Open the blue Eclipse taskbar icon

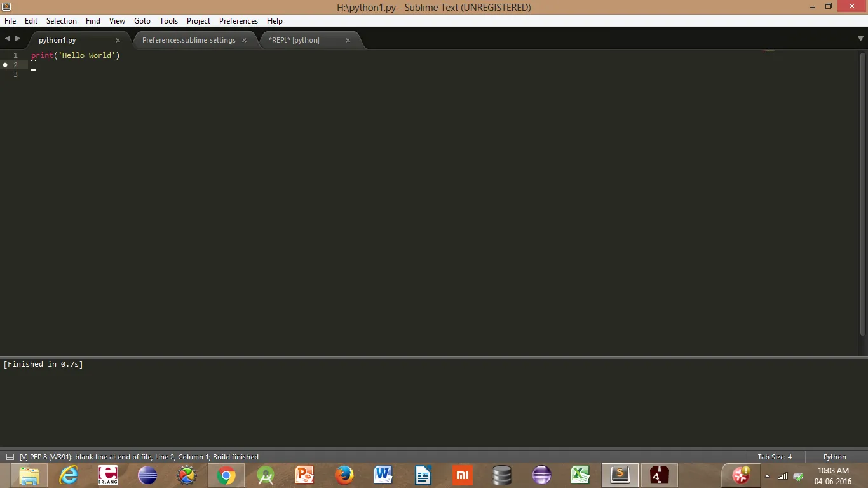[x=147, y=475]
